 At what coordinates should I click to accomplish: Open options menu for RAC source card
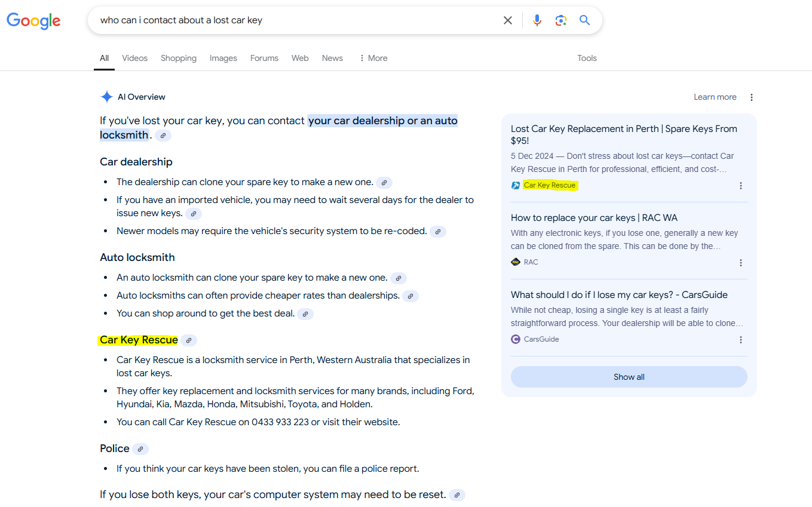741,263
